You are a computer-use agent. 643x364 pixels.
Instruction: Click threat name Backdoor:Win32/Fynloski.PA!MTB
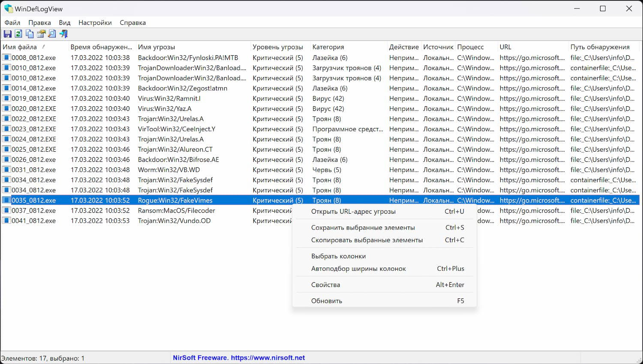[x=188, y=58]
